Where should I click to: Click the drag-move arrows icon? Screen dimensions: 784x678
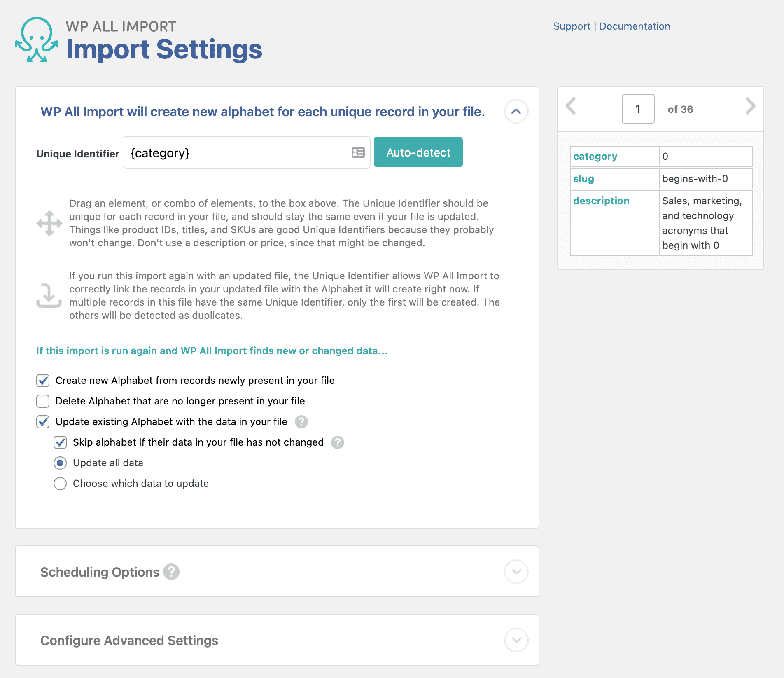click(49, 223)
